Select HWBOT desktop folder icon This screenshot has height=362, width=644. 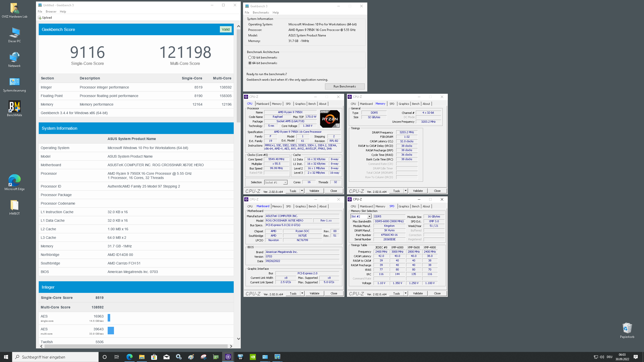click(14, 208)
